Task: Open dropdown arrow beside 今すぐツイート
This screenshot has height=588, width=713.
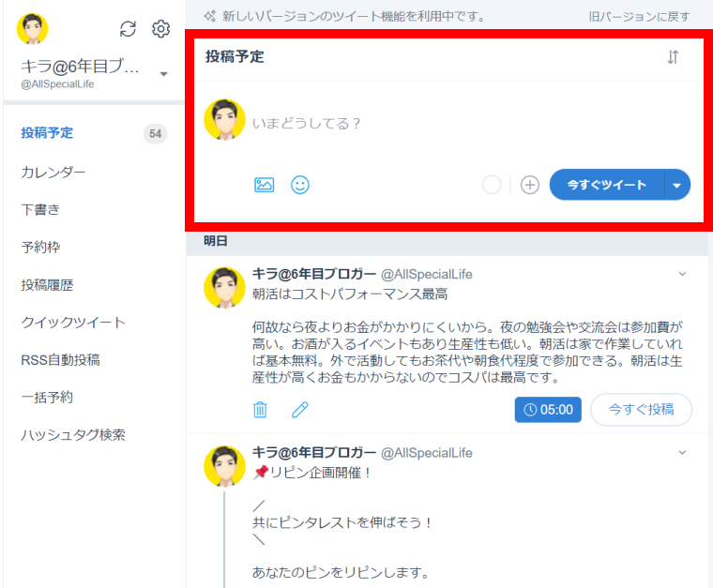Action: 677,185
